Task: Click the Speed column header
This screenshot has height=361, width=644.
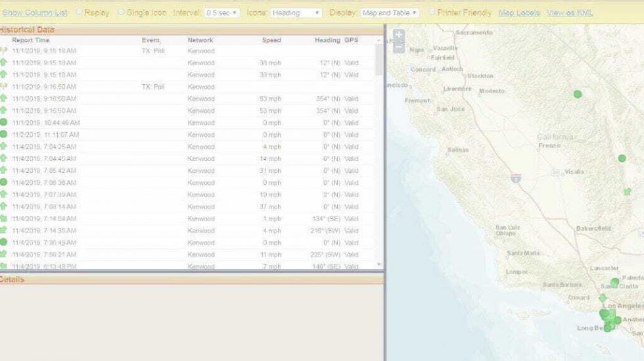Action: [x=271, y=40]
